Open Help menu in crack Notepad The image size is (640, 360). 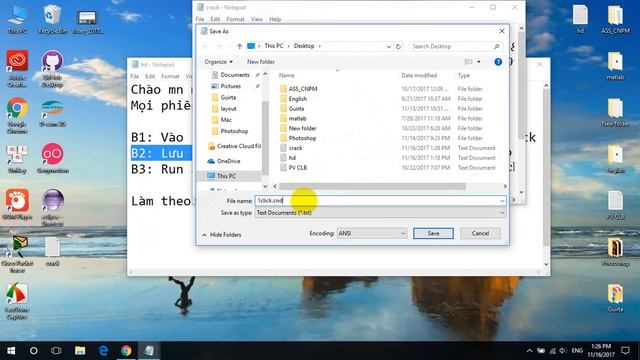click(275, 19)
